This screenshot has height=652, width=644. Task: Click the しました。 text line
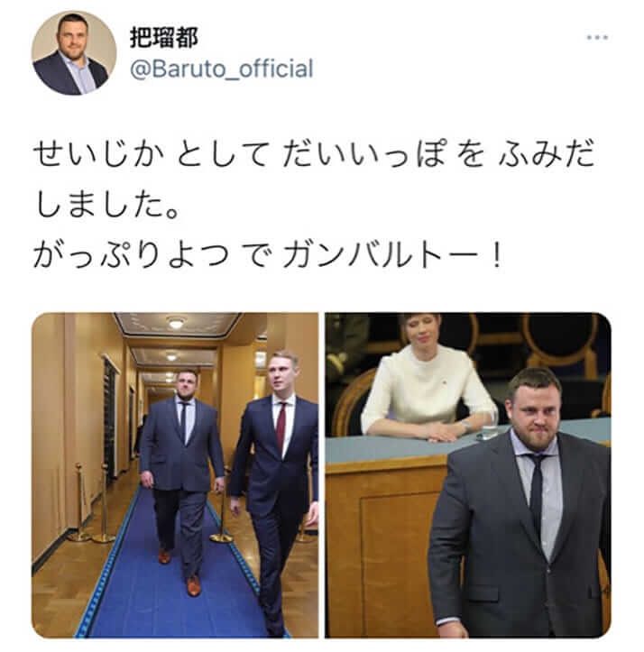[x=107, y=206]
